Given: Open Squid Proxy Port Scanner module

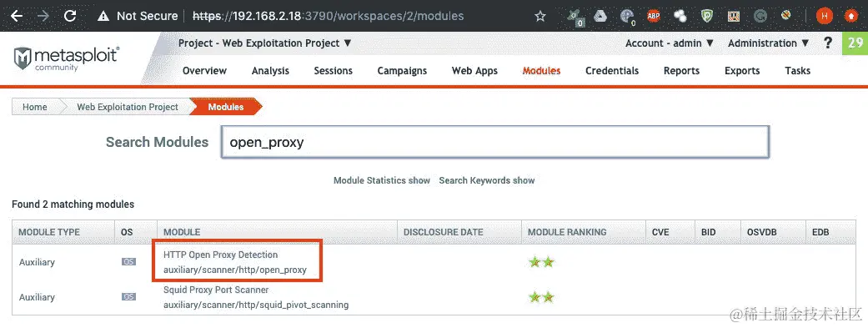Looking at the screenshot, I should [x=216, y=290].
